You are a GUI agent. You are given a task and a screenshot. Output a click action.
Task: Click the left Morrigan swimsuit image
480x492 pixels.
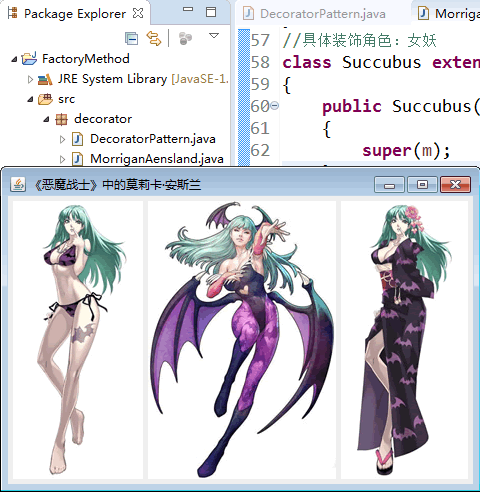coord(78,340)
